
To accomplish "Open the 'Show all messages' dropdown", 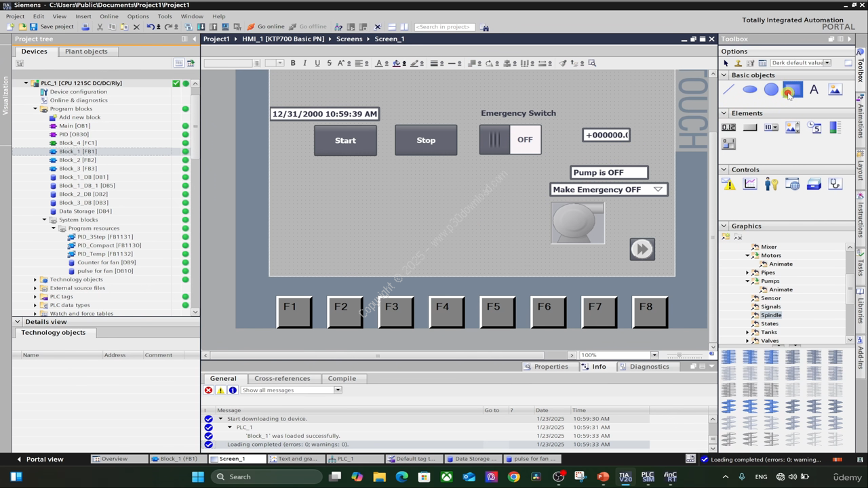I will tap(338, 390).
